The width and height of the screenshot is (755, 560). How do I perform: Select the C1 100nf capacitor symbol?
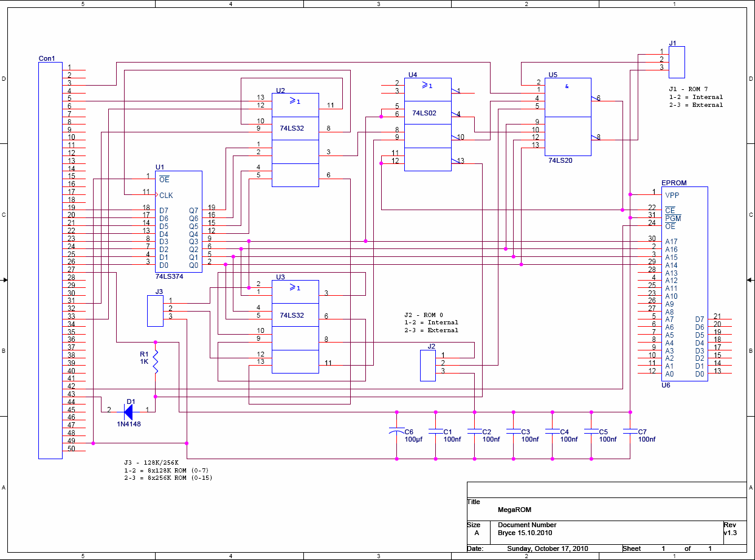(x=435, y=431)
